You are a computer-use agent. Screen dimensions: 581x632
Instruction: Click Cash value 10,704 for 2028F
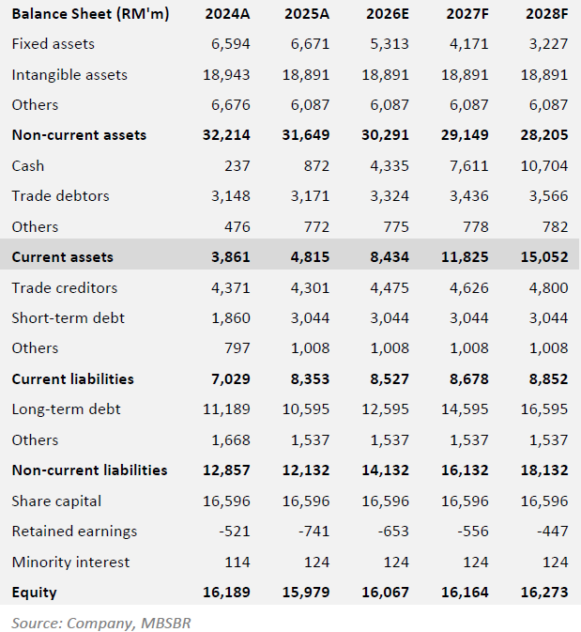pyautogui.click(x=544, y=166)
